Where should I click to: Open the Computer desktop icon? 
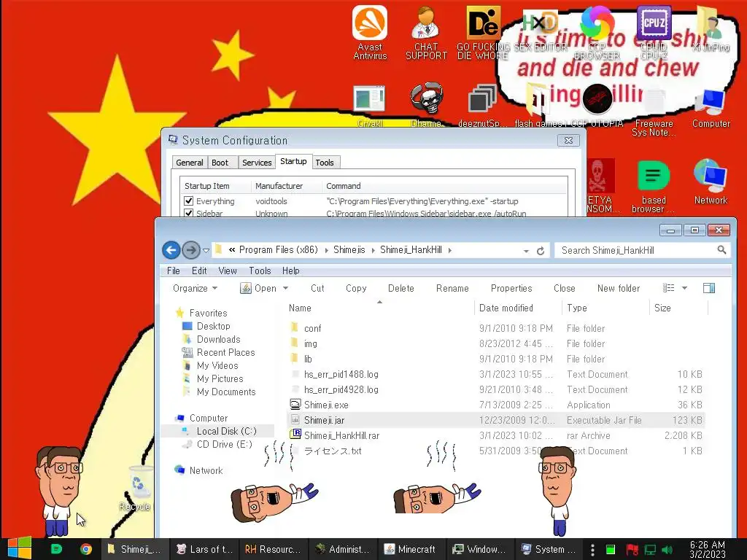coord(711,108)
